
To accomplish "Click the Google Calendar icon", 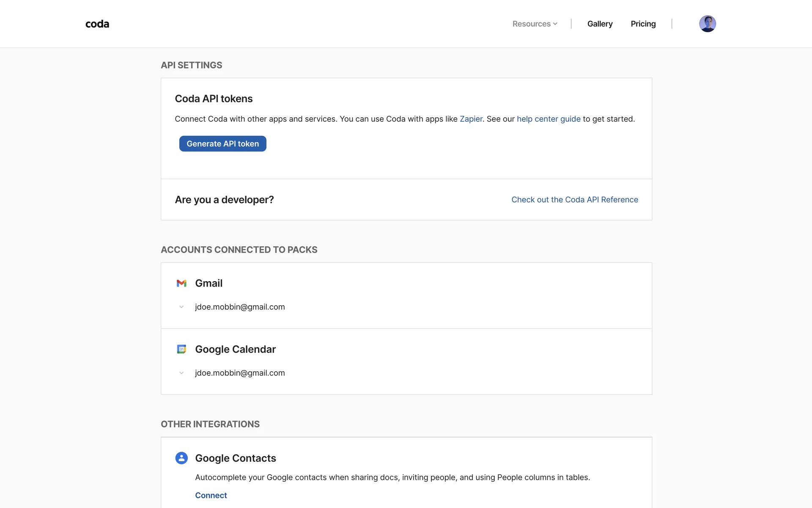I will [x=181, y=349].
